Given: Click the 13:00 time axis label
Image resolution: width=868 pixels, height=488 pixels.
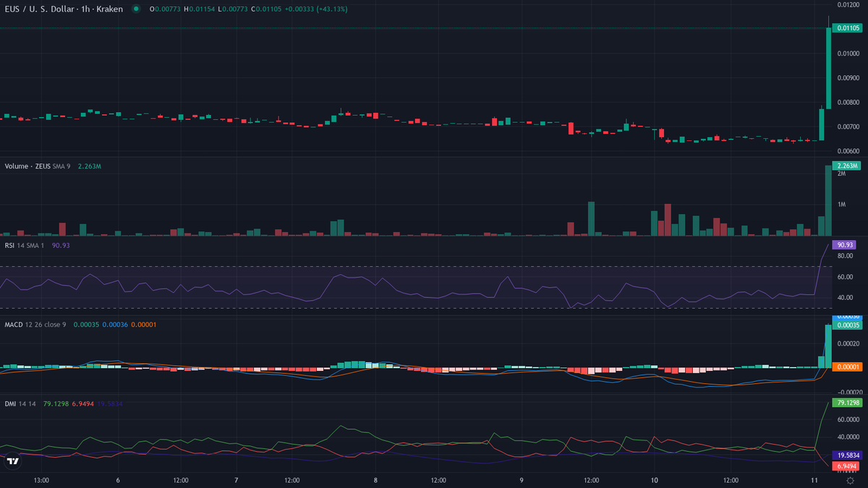Looking at the screenshot, I should tap(41, 479).
